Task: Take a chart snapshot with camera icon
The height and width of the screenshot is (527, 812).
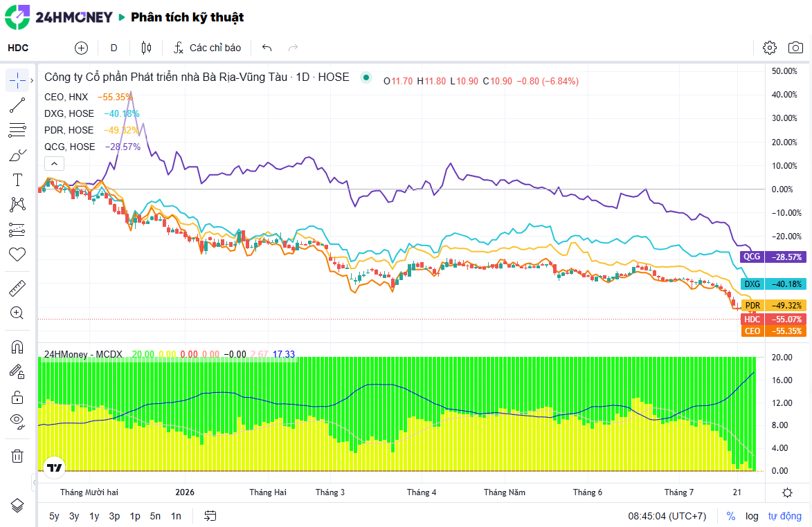Action: [x=795, y=48]
